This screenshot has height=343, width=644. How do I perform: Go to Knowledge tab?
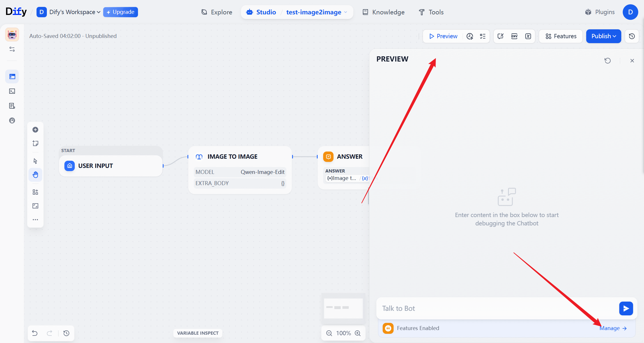pos(384,12)
